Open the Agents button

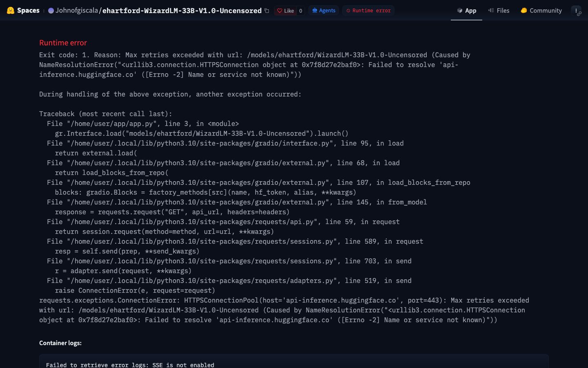point(324,11)
